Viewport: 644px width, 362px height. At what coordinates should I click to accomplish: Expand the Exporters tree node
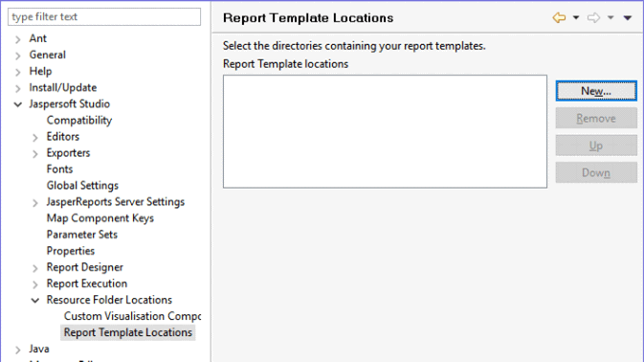(35, 154)
